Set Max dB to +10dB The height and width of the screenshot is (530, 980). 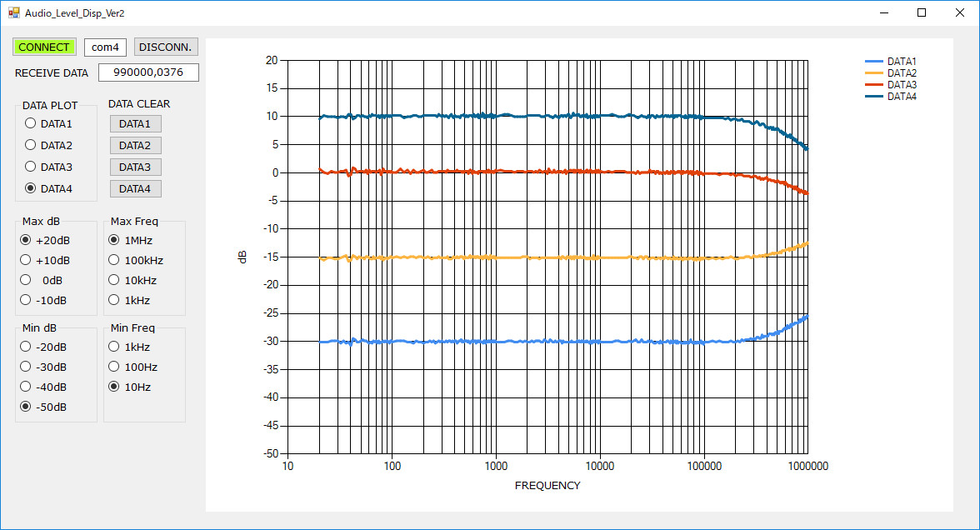click(26, 260)
